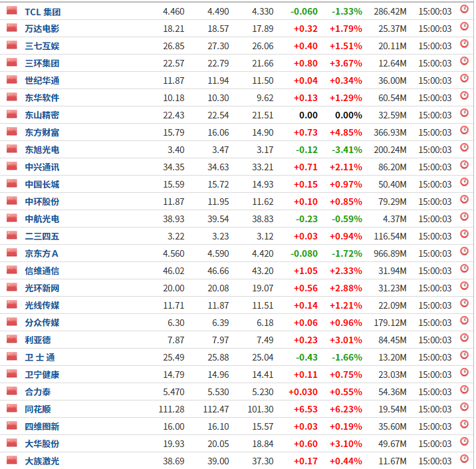This screenshot has height=469, width=476.
Task: Click the China flag icon beside 光环新网
Action: point(12,287)
